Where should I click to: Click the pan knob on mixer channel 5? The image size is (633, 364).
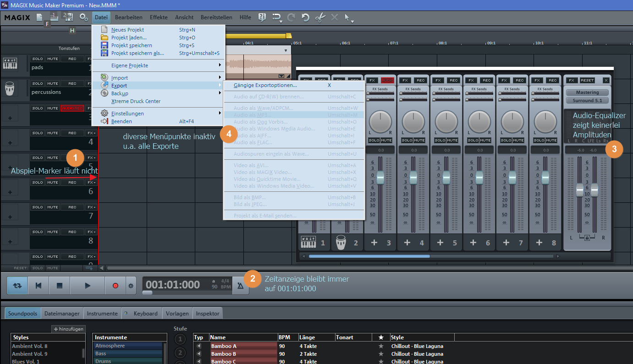(446, 121)
